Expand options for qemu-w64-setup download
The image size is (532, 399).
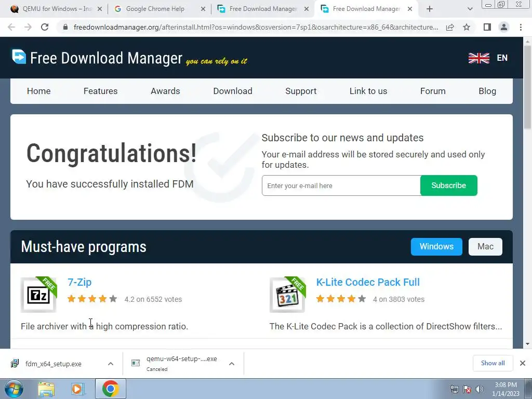(x=232, y=364)
